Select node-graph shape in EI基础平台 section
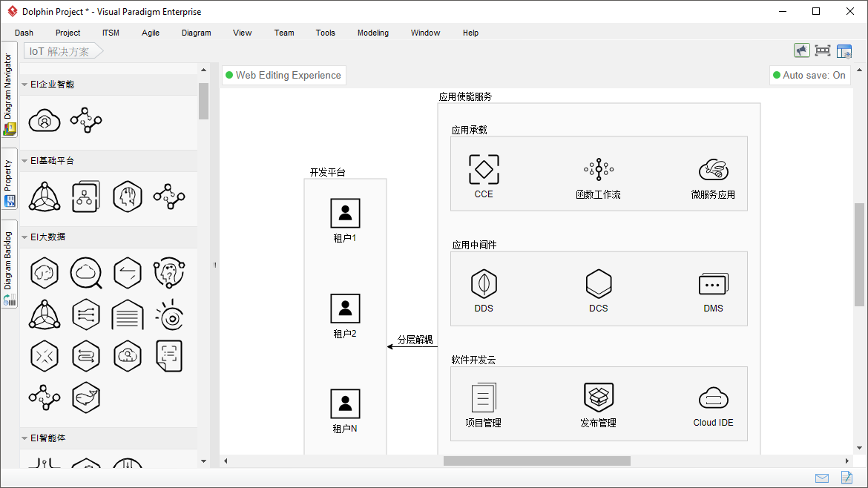The width and height of the screenshot is (868, 488). (169, 197)
